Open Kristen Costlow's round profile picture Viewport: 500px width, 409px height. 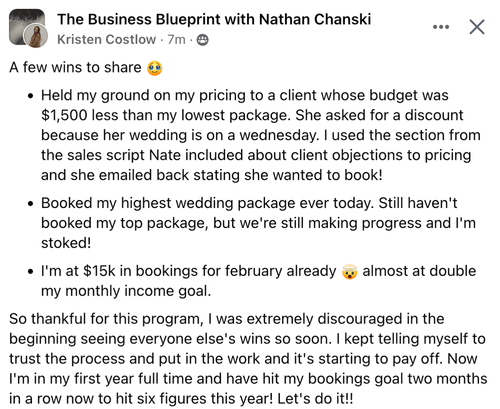(35, 36)
